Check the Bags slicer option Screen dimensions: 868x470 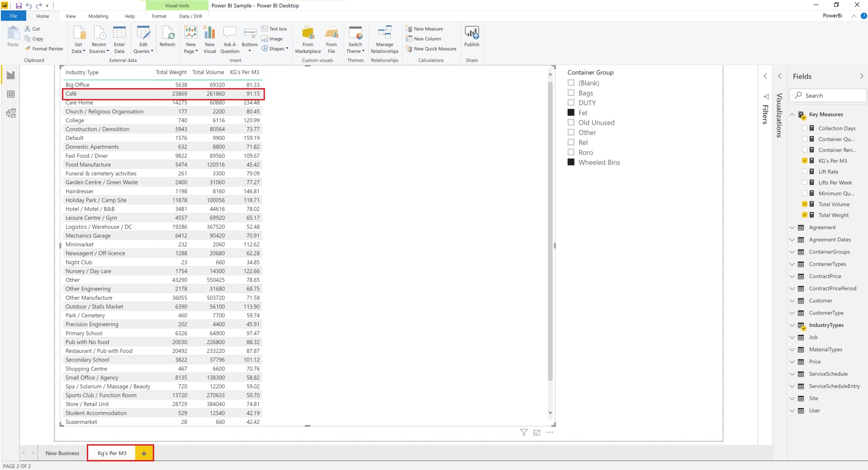tap(571, 93)
